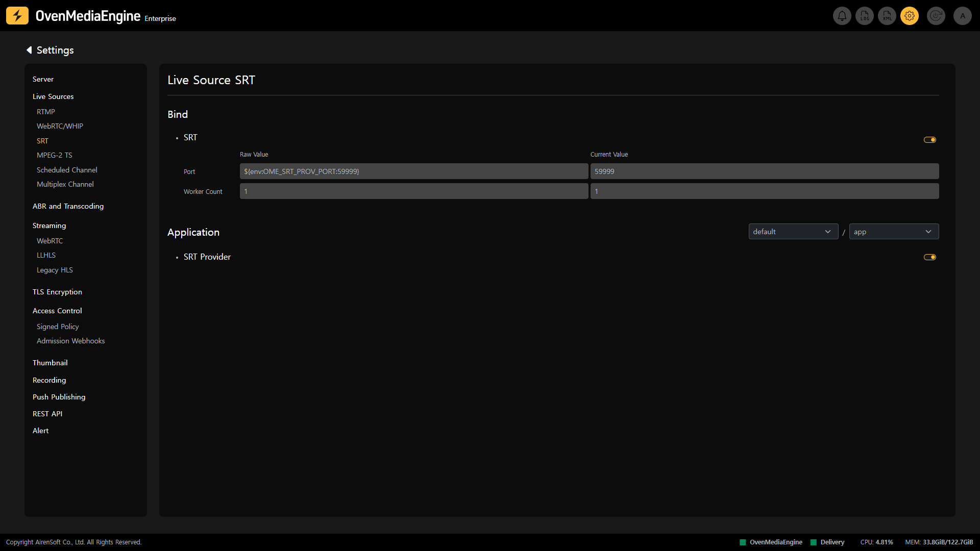
Task: Click the Worker Count raw value field
Action: tap(413, 191)
